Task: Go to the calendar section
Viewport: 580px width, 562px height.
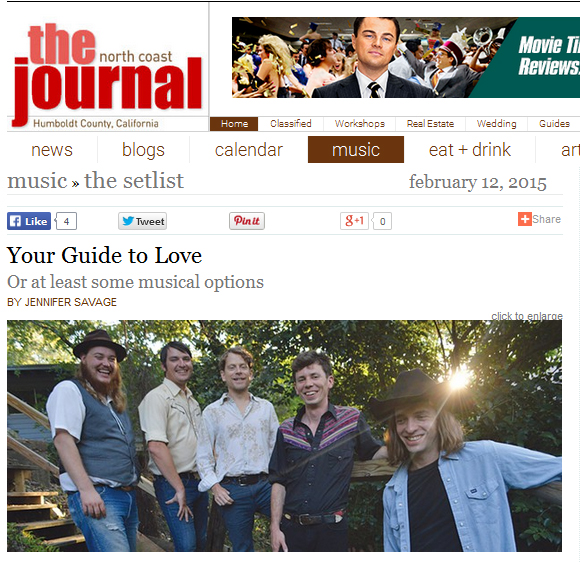Action: pos(249,150)
